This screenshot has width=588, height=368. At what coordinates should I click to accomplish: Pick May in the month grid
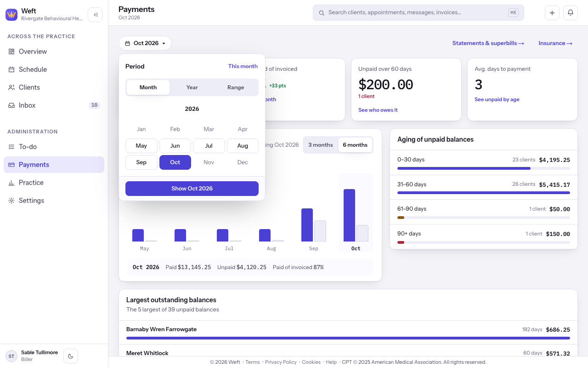pyautogui.click(x=141, y=146)
